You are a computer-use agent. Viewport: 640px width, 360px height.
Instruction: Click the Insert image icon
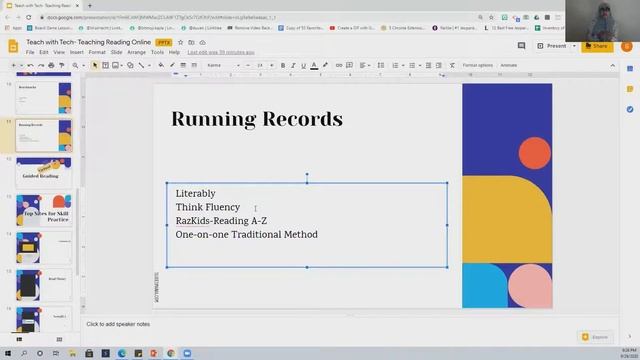point(116,65)
